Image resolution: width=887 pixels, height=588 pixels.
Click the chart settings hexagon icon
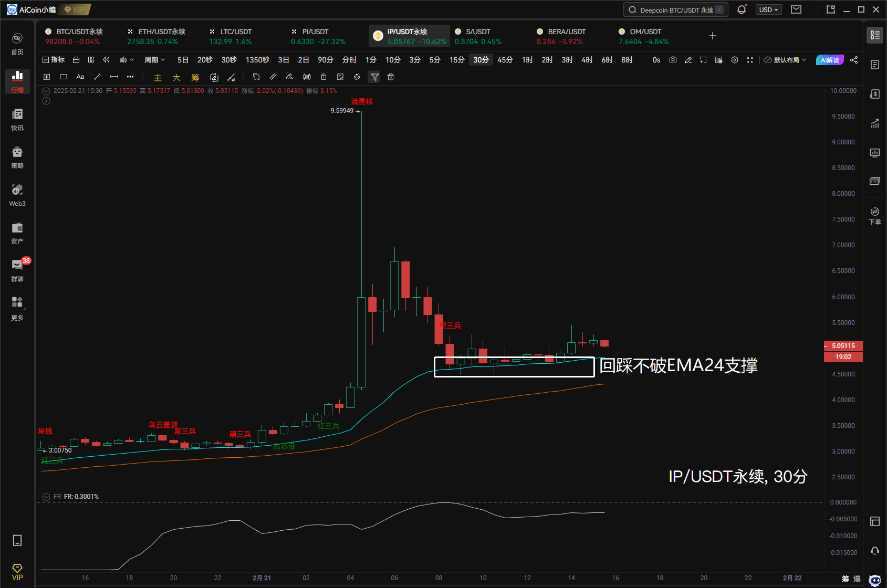[x=735, y=60]
